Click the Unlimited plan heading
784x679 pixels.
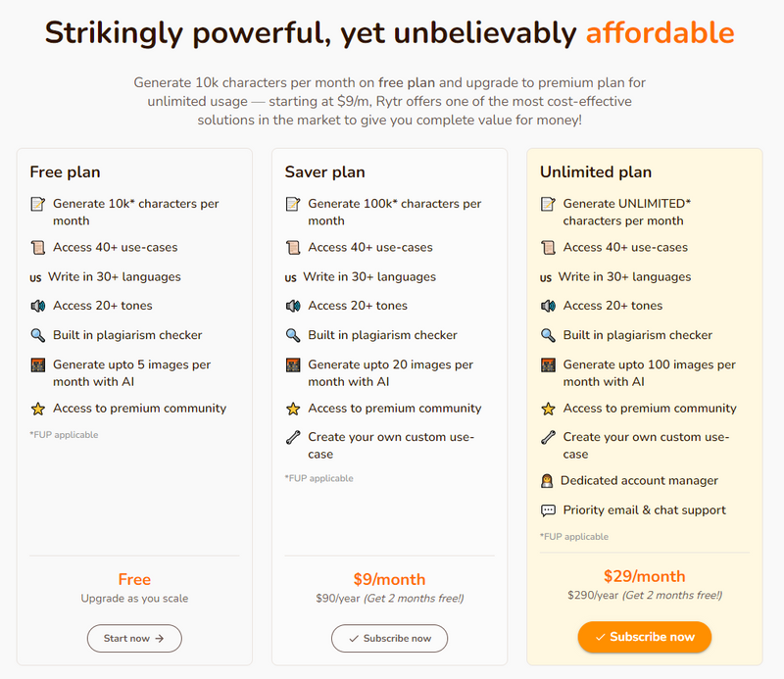pyautogui.click(x=595, y=171)
